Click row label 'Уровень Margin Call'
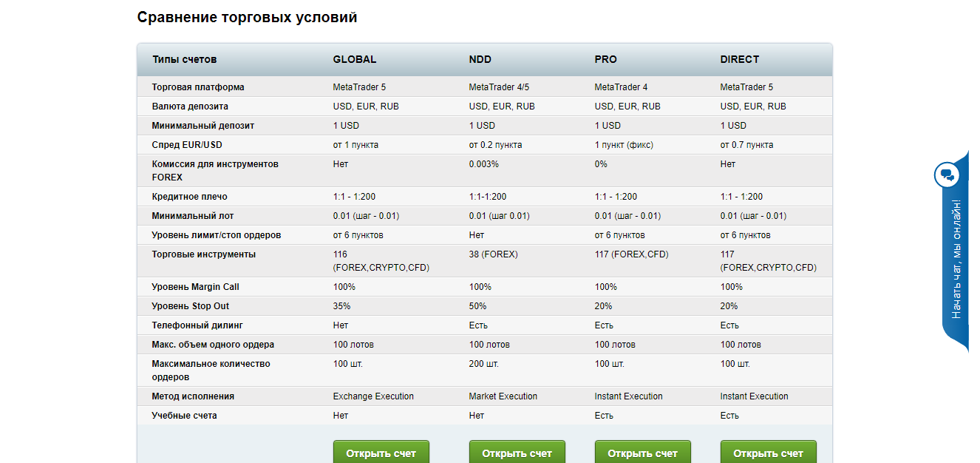The height and width of the screenshot is (463, 980). (196, 287)
